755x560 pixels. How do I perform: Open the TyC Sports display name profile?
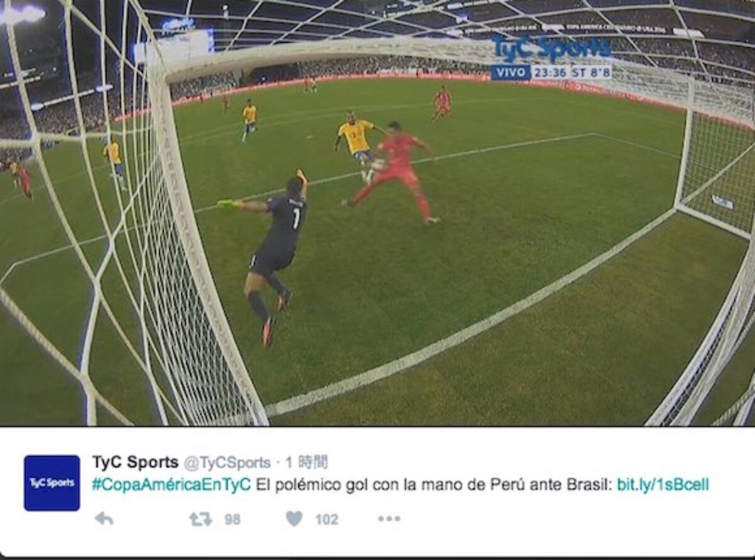coord(135,462)
